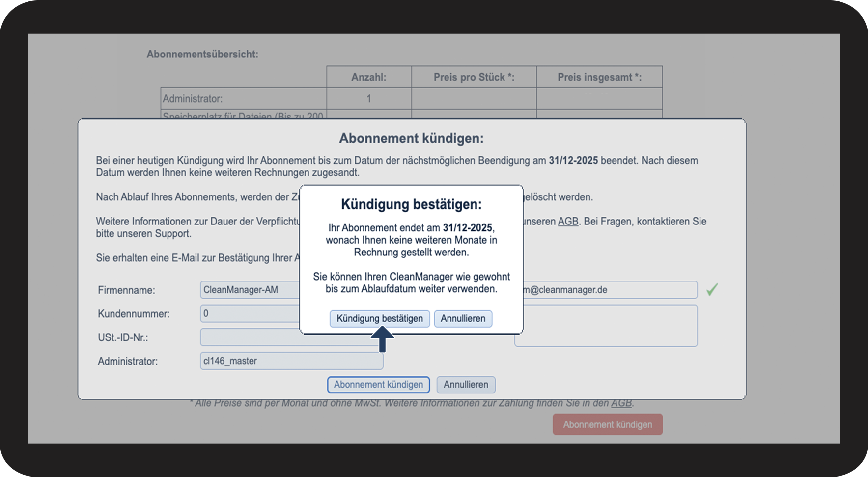
Task: Click the Preis pro Stück column header
Action: click(x=474, y=77)
